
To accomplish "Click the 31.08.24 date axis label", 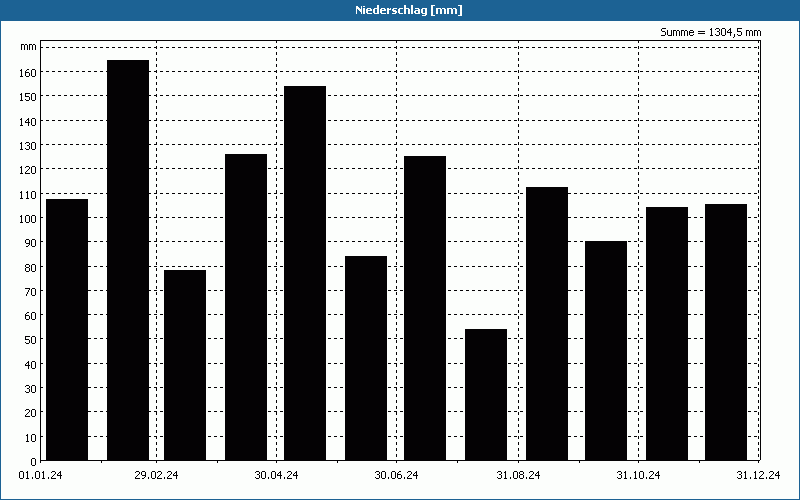I will 518,476.
